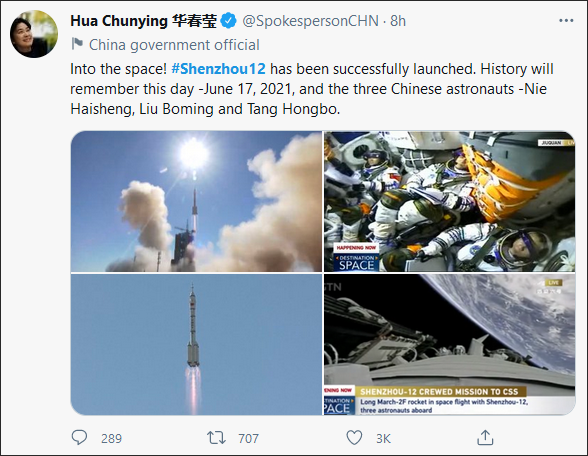Viewport: 588px width, 456px height.
Task: Click the 707 retweets count
Action: point(248,438)
